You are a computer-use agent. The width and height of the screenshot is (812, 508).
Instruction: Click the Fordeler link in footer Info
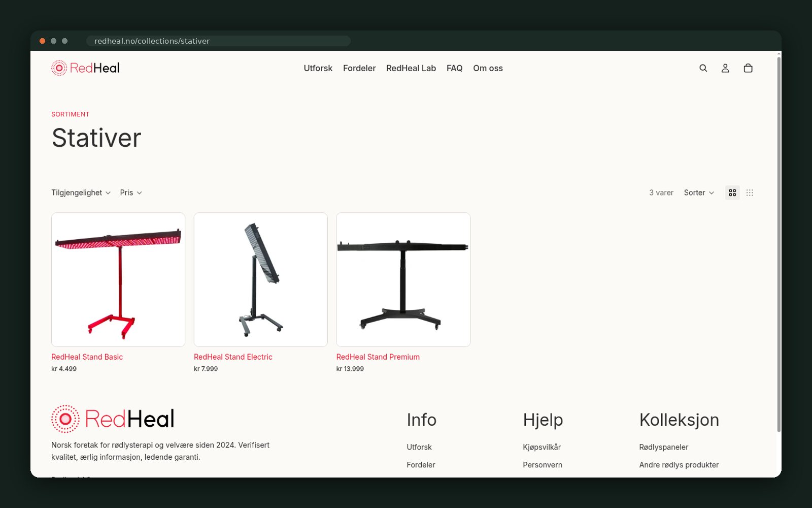tap(421, 465)
